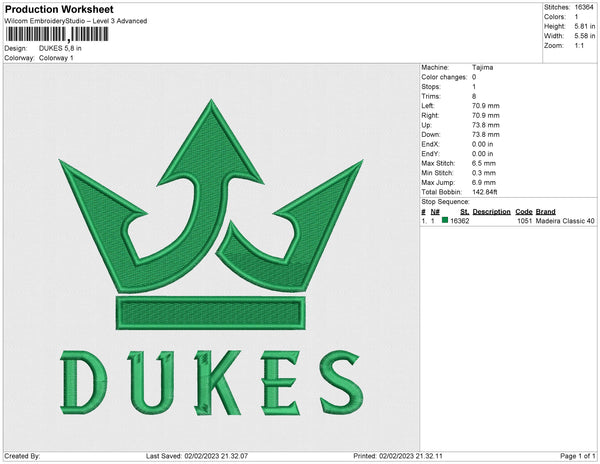
Task: Click stop stitch count '16362'
Action: point(460,221)
